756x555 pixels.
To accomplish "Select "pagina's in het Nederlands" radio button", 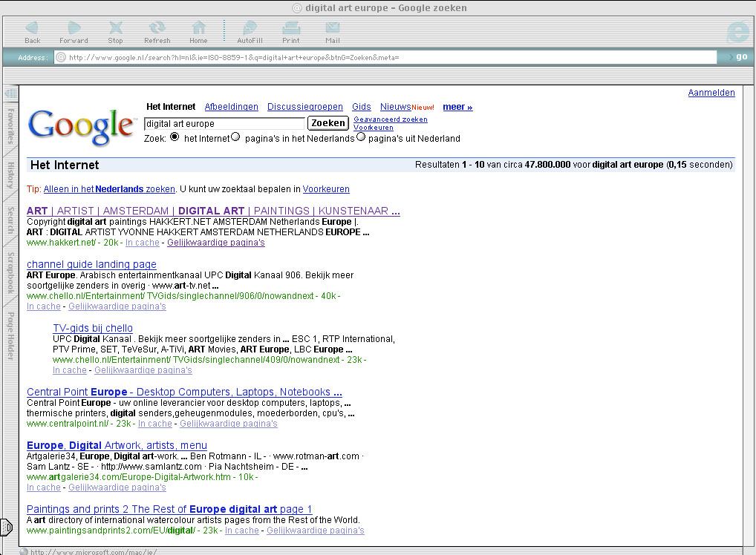I will 235,137.
